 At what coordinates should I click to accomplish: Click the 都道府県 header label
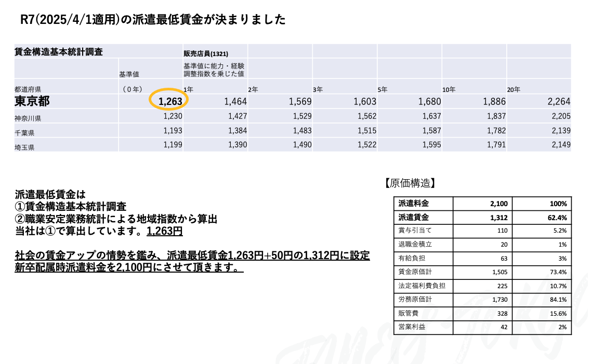click(x=28, y=89)
